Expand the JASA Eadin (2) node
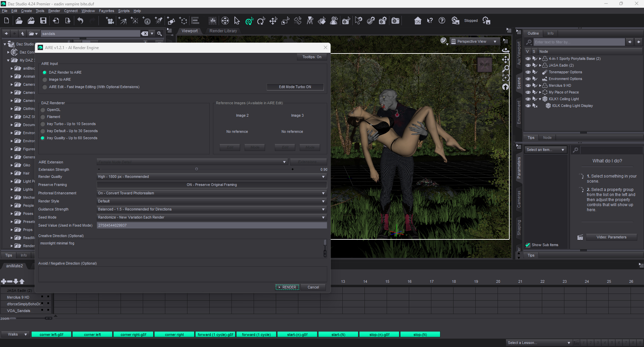This screenshot has width=644, height=347. click(540, 65)
